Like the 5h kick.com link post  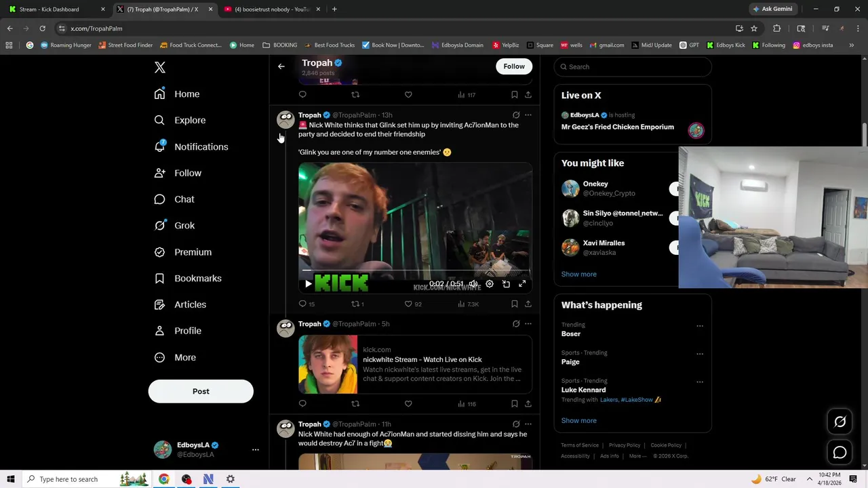[x=408, y=404]
